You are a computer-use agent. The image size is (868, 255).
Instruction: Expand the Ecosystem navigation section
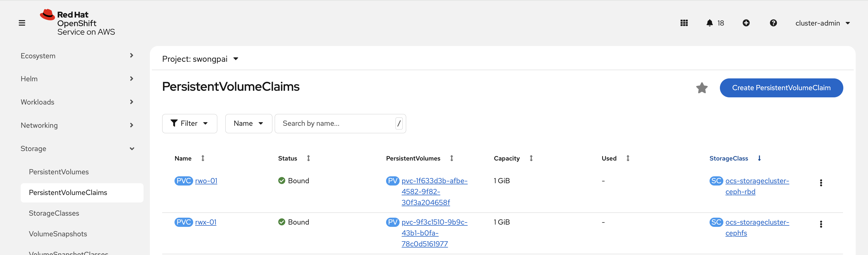77,56
